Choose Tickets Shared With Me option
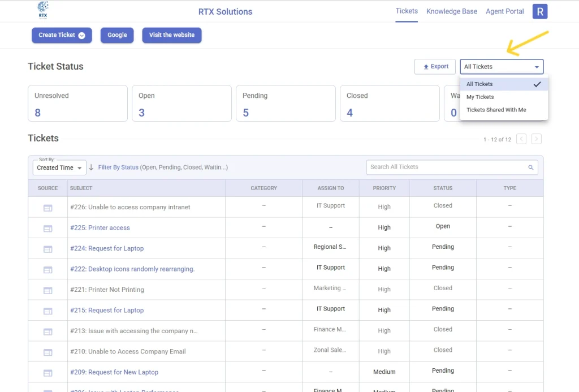 (504, 110)
